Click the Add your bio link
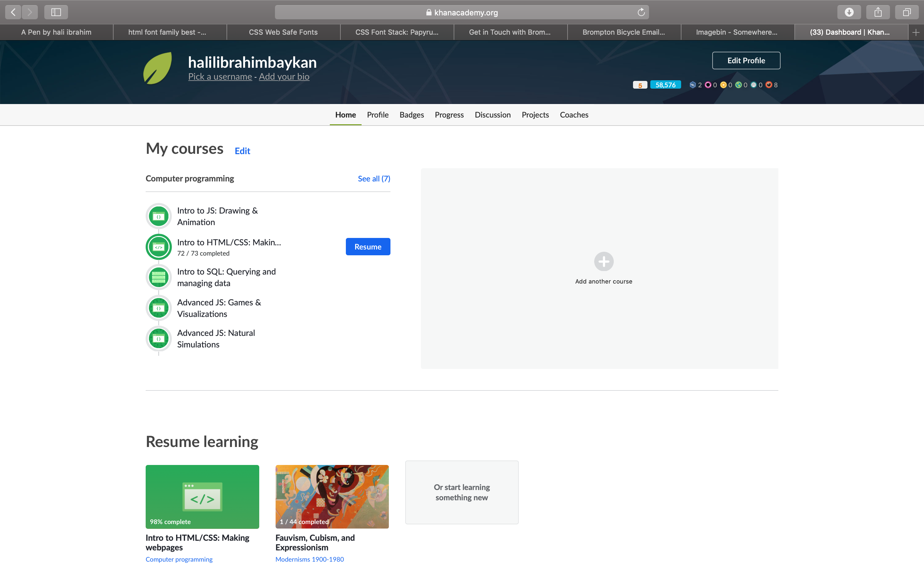924x578 pixels. [x=284, y=76]
